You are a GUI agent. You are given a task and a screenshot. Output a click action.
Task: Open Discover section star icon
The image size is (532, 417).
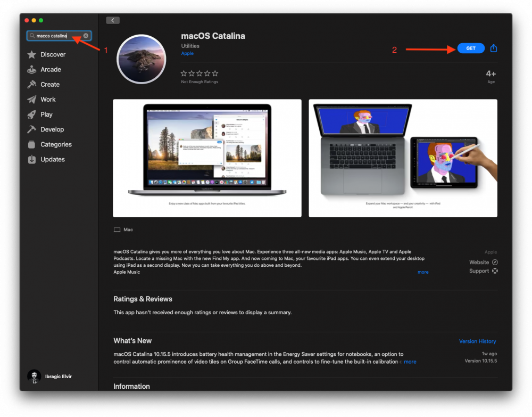[31, 54]
